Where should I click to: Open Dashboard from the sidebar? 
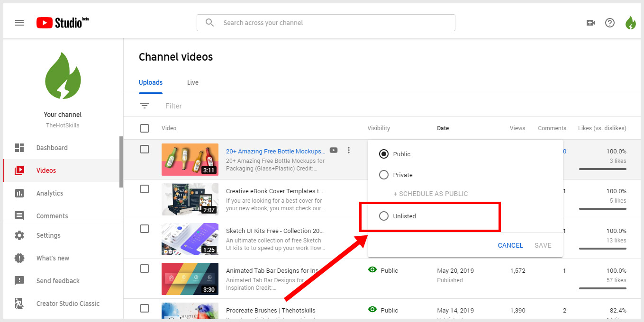pyautogui.click(x=52, y=148)
